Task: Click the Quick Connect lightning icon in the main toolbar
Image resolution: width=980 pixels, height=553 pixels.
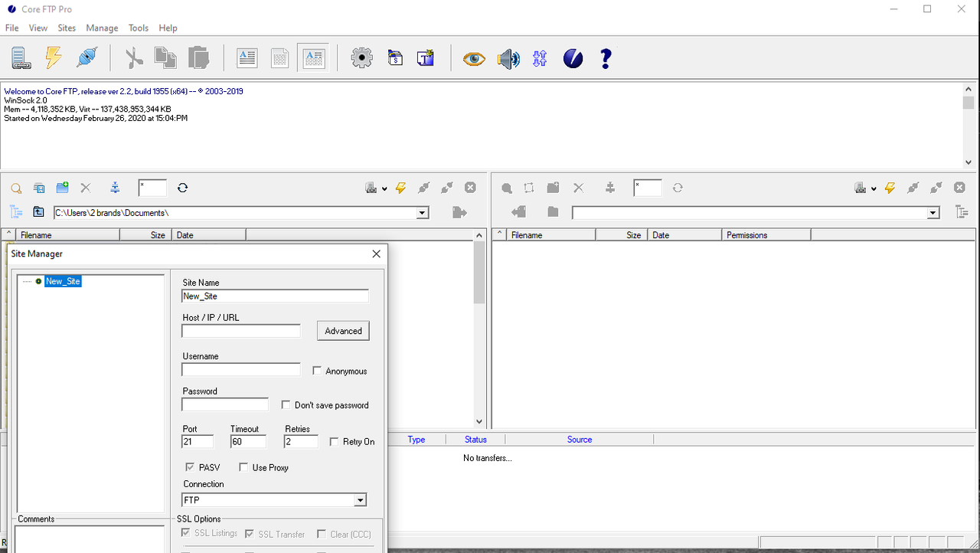Action: click(x=54, y=58)
